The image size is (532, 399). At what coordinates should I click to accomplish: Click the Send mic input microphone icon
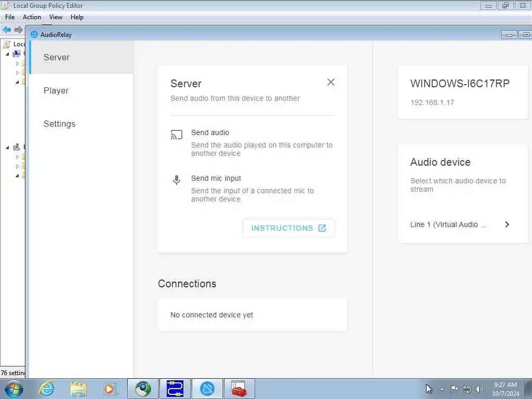coord(177,180)
